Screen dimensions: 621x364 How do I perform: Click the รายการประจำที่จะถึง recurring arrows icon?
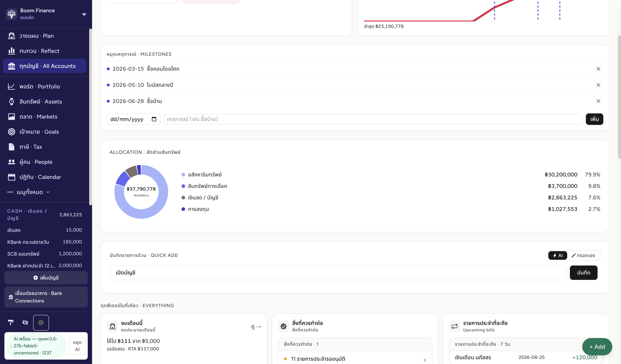[x=455, y=326]
